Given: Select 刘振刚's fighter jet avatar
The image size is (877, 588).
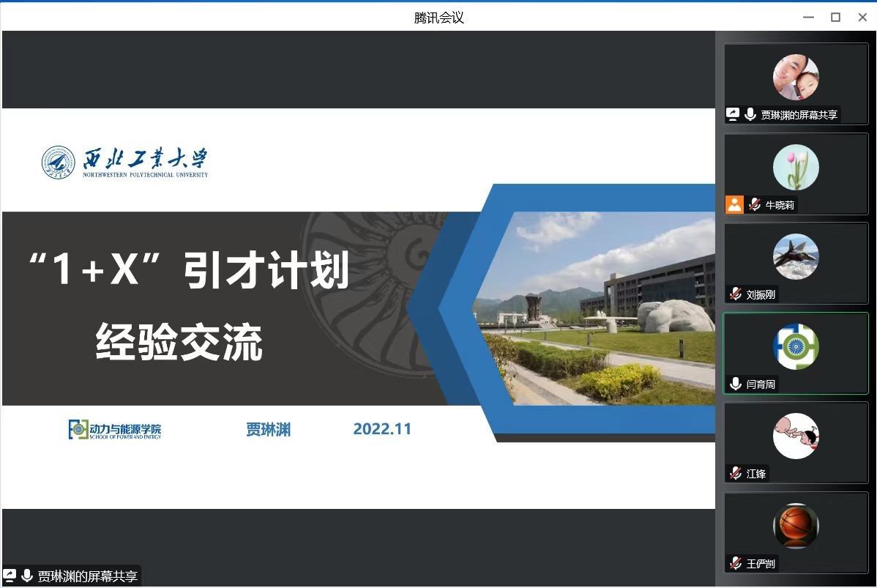Looking at the screenshot, I should point(796,256).
